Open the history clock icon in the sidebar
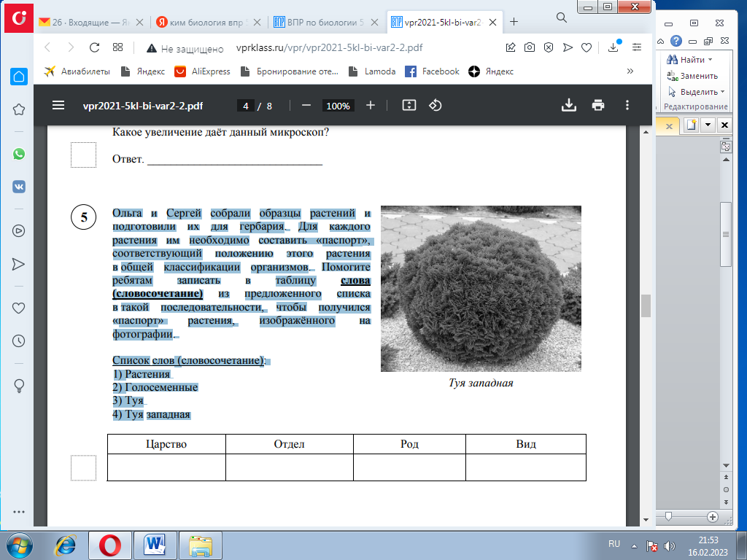747x560 pixels. (x=18, y=341)
